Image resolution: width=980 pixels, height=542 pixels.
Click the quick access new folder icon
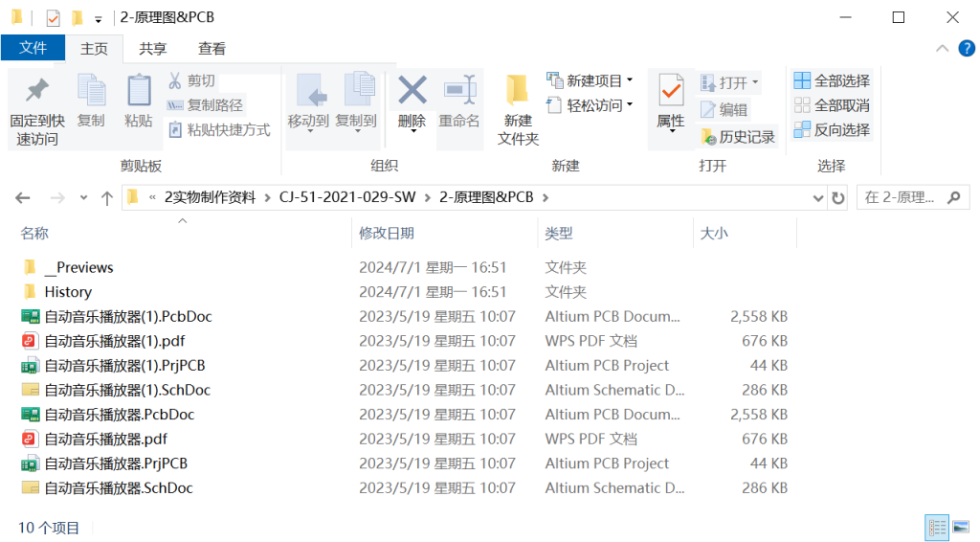77,17
